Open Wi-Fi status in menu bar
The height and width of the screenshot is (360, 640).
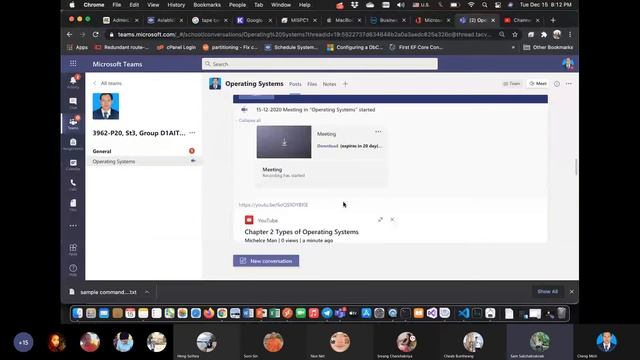pyautogui.click(x=471, y=5)
